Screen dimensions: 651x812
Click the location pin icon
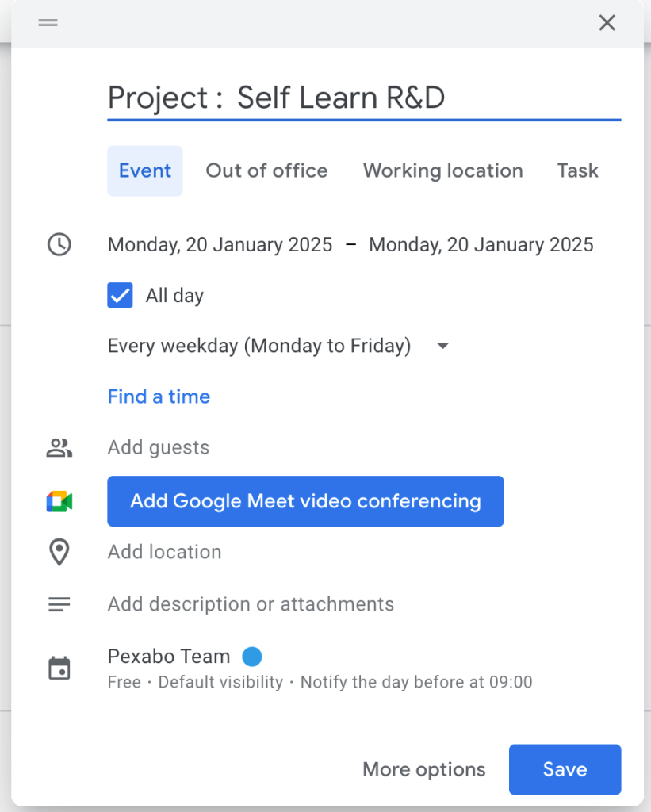point(59,552)
